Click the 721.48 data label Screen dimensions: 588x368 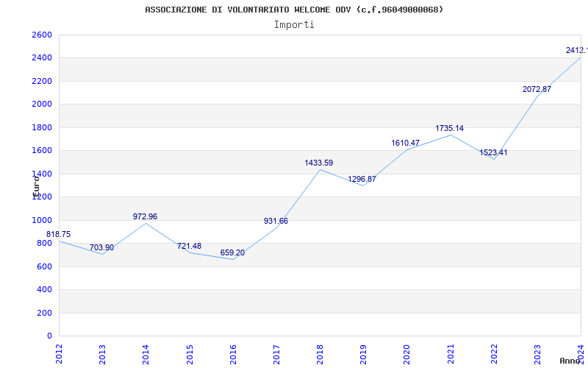pos(189,247)
